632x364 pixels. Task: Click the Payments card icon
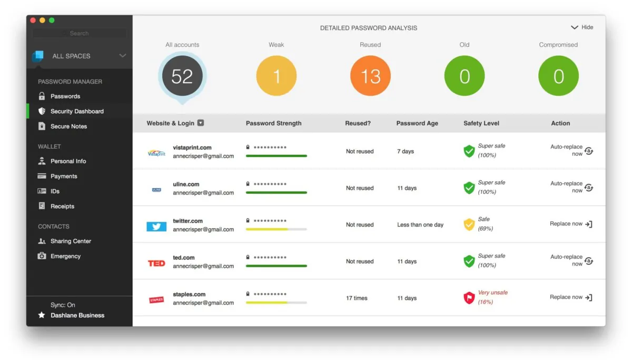click(42, 176)
